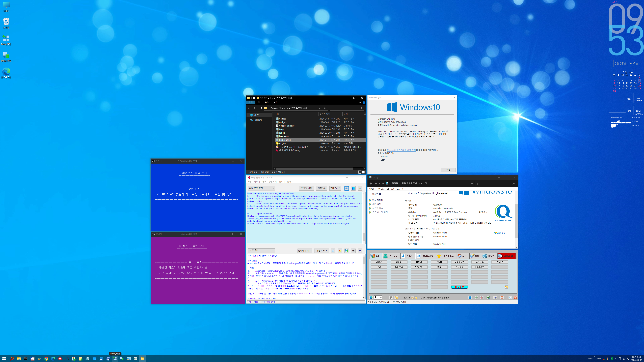Click the ID/PW key icon in launcher
644x362 pixels.
(413, 297)
